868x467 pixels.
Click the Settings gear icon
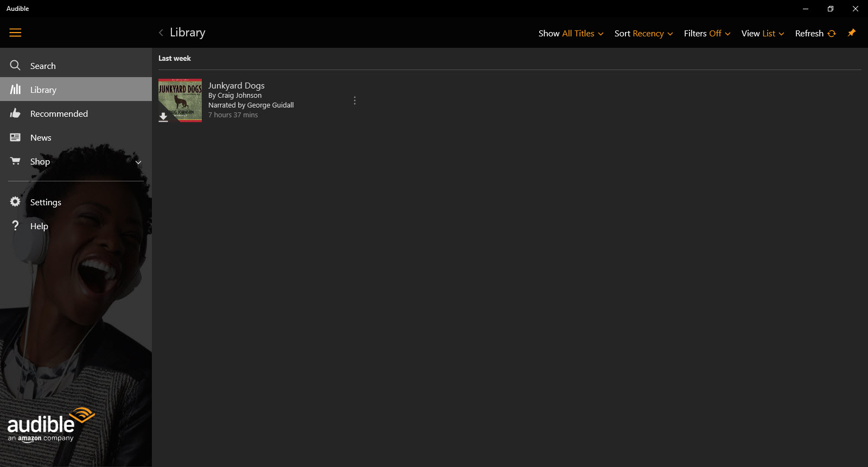(x=15, y=202)
